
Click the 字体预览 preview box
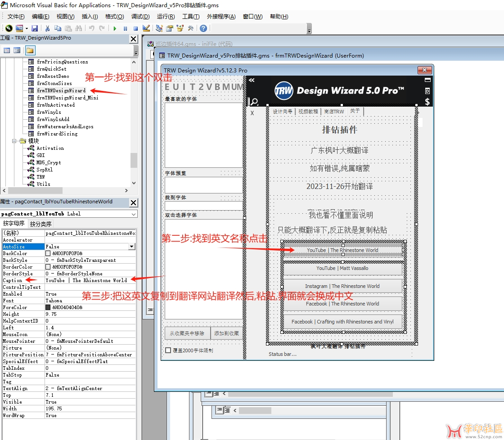(x=204, y=185)
